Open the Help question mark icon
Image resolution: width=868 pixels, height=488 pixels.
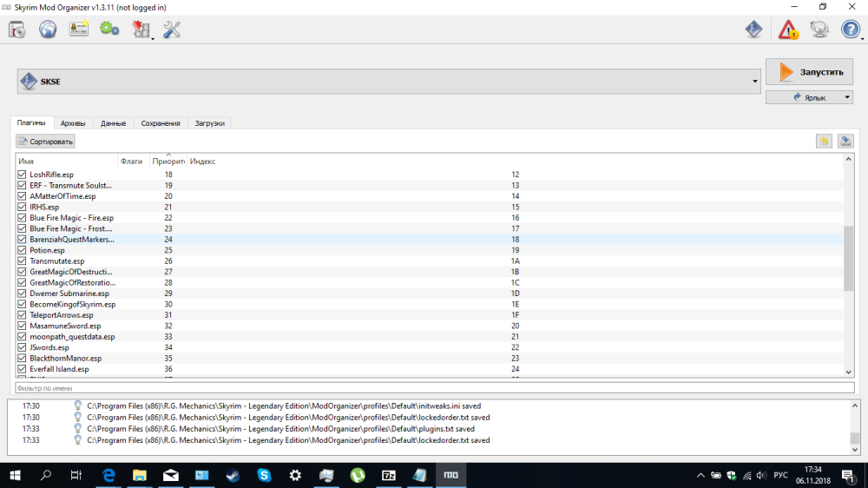point(851,30)
